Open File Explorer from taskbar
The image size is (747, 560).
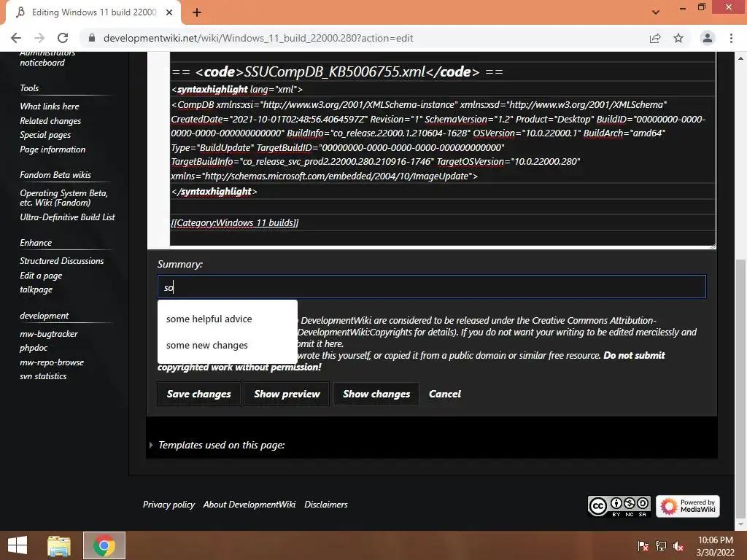tap(59, 545)
